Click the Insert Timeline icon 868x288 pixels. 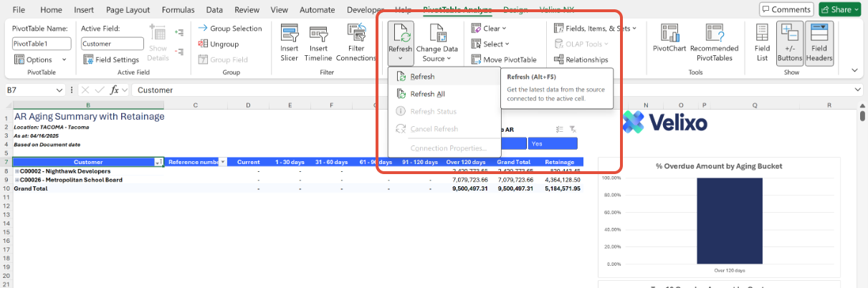pos(318,32)
